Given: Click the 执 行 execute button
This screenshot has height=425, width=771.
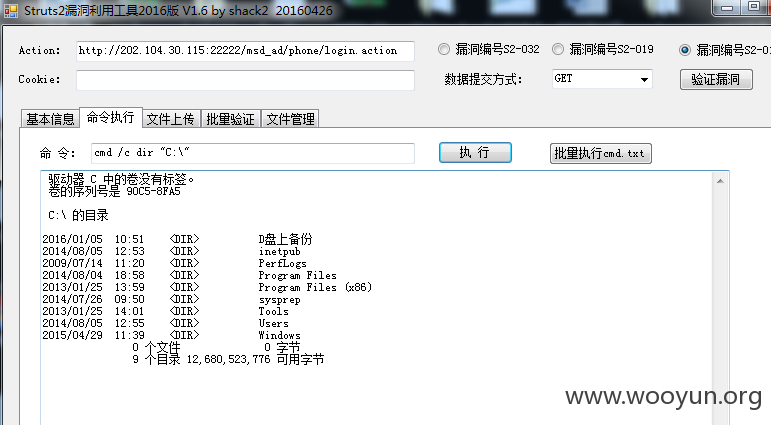Looking at the screenshot, I should coord(475,152).
